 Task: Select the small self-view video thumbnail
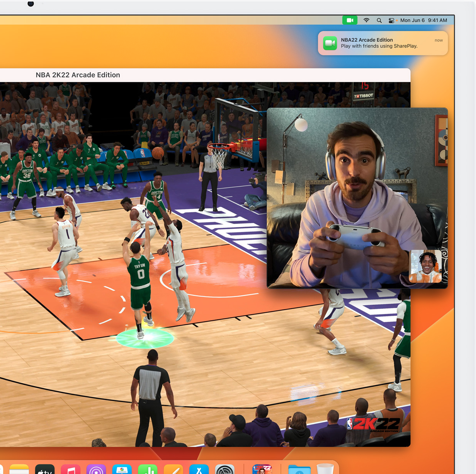click(x=425, y=266)
